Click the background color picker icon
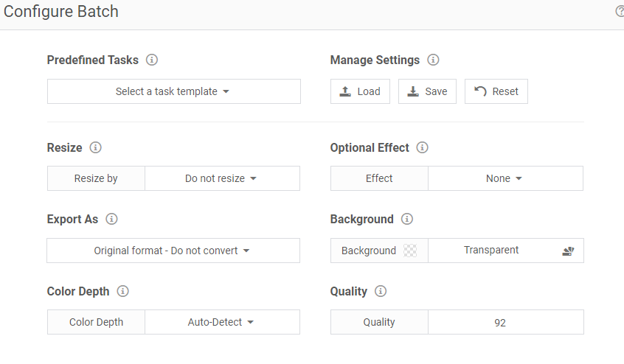Screen dimensions: 624x364 [568, 251]
